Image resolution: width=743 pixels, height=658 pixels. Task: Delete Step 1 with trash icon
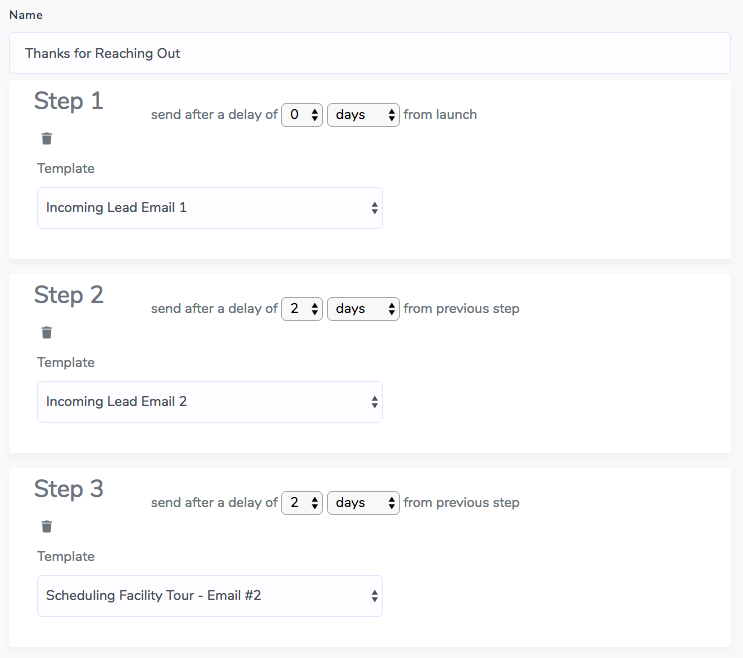pyautogui.click(x=46, y=138)
